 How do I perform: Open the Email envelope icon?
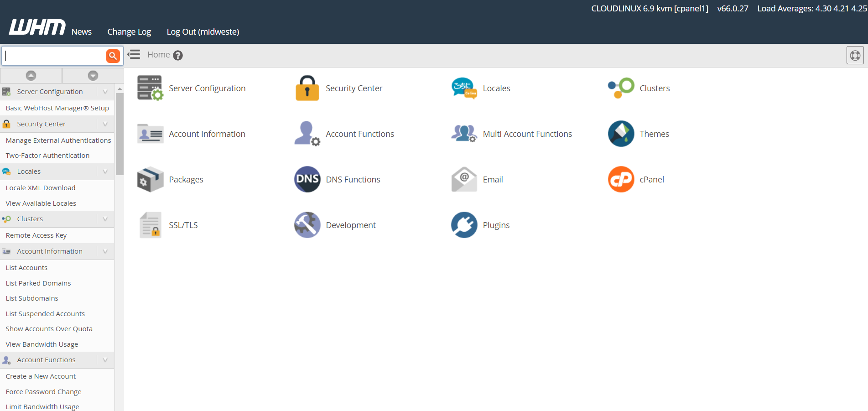(464, 179)
